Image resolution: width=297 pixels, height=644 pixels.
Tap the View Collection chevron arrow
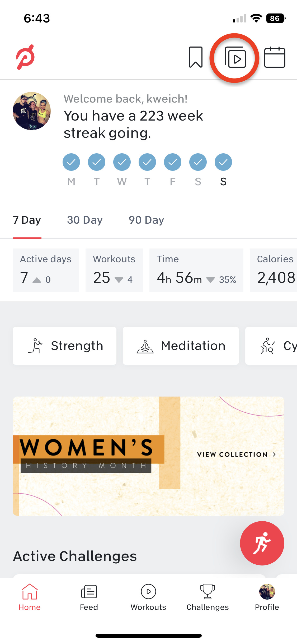[x=274, y=454]
